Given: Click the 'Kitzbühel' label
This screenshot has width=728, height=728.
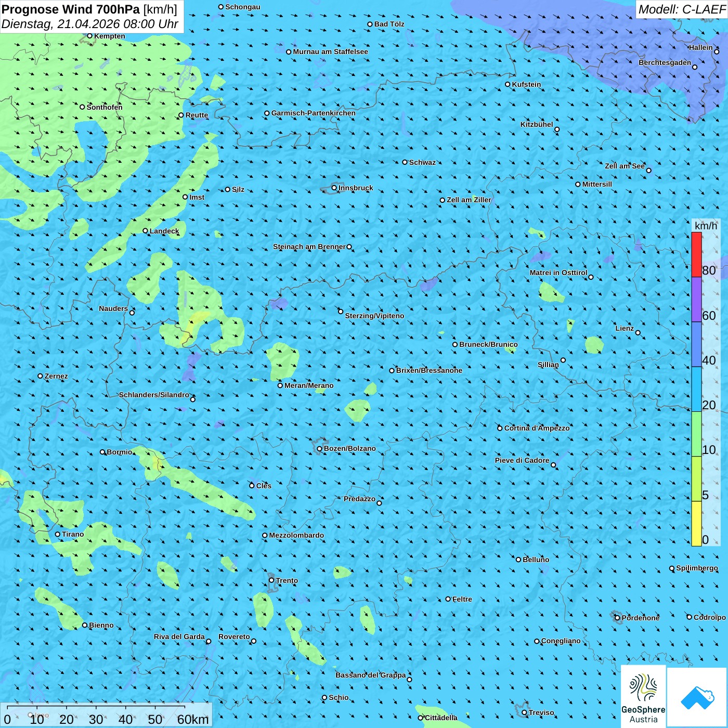Looking at the screenshot, I should click(537, 124).
